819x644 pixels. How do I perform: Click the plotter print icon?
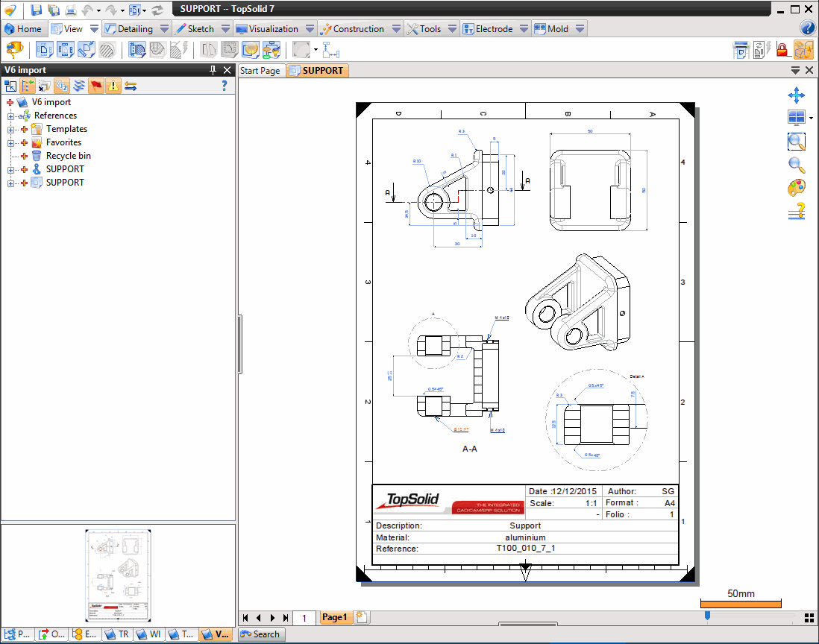(x=741, y=50)
